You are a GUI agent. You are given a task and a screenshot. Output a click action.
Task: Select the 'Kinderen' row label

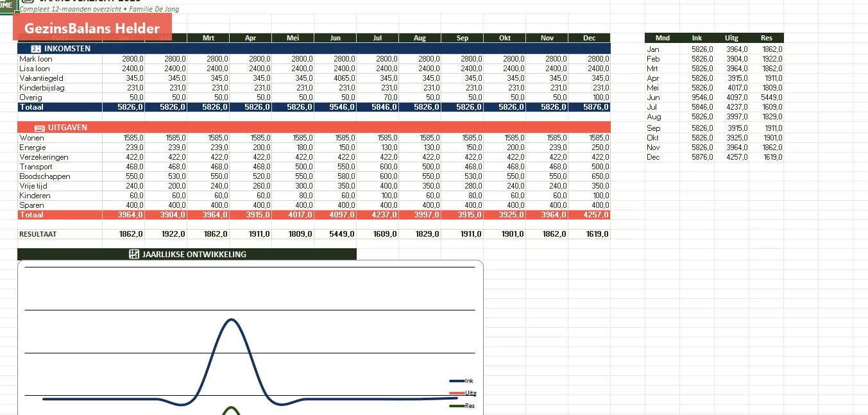[35, 196]
